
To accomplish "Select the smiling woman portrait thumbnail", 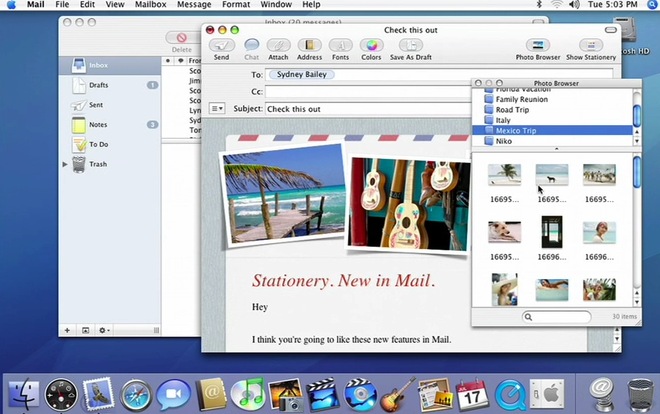I will [x=599, y=232].
